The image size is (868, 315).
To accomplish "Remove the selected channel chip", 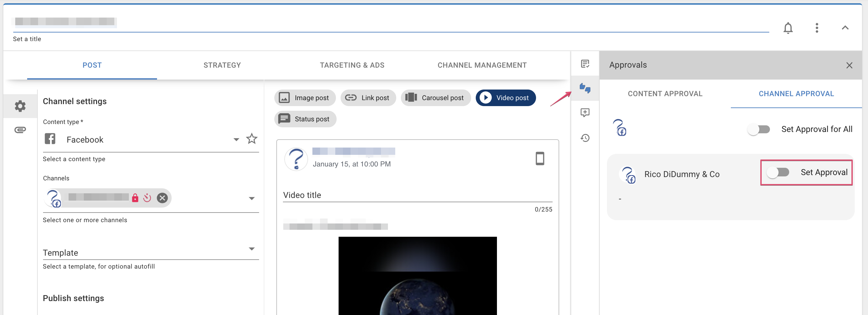I will 162,198.
